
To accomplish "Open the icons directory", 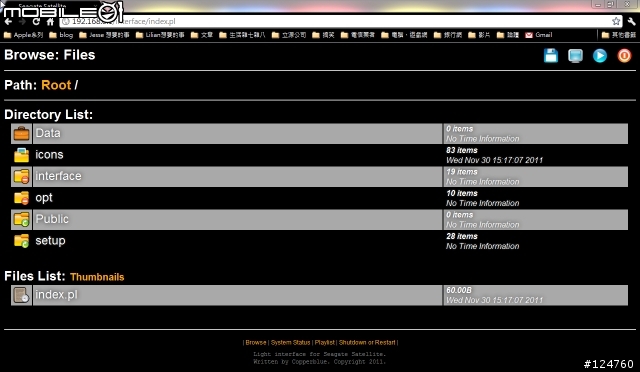I will click(x=49, y=155).
